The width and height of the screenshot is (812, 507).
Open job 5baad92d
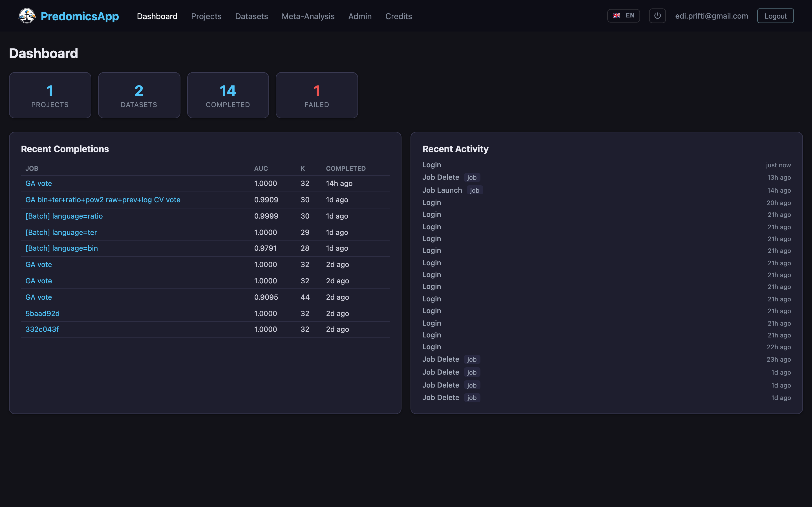42,313
